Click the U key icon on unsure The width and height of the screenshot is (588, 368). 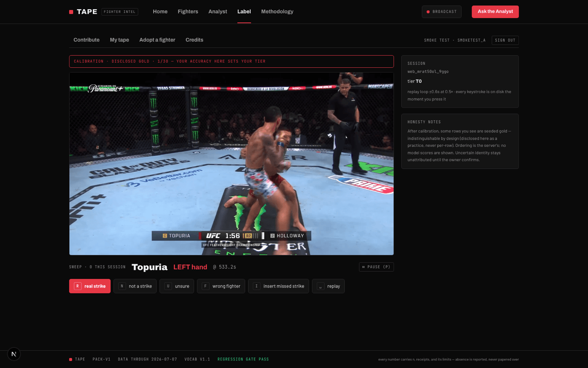click(168, 286)
